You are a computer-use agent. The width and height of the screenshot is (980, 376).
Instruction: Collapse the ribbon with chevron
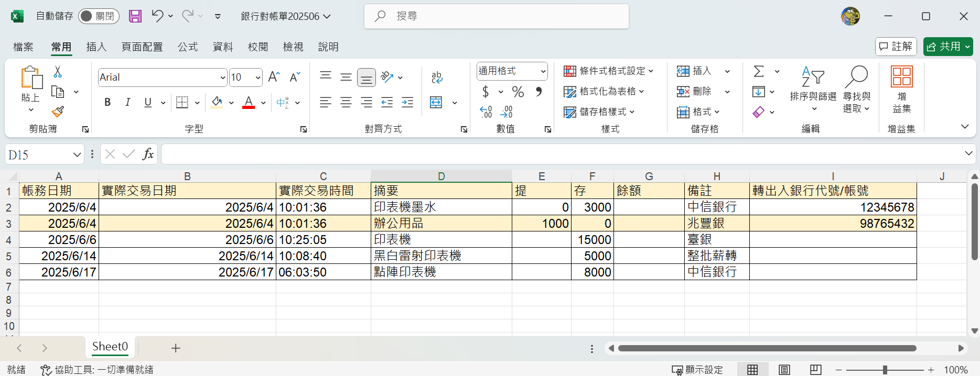[965, 126]
